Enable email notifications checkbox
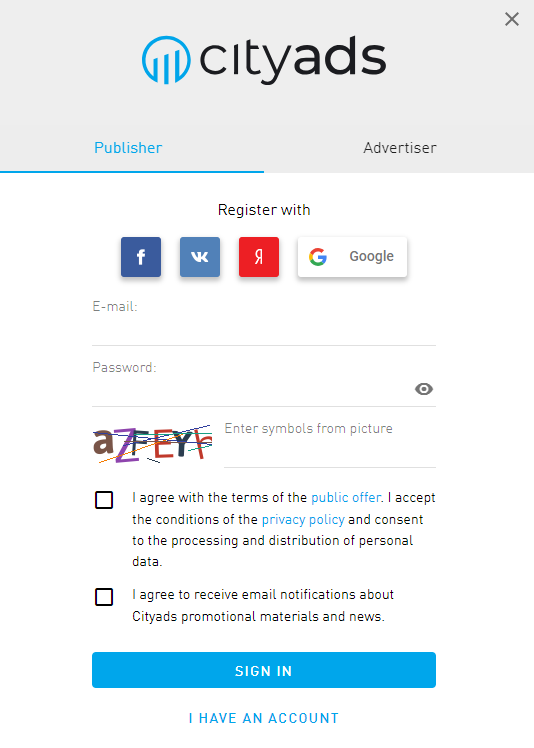This screenshot has height=748, width=534. tap(104, 597)
